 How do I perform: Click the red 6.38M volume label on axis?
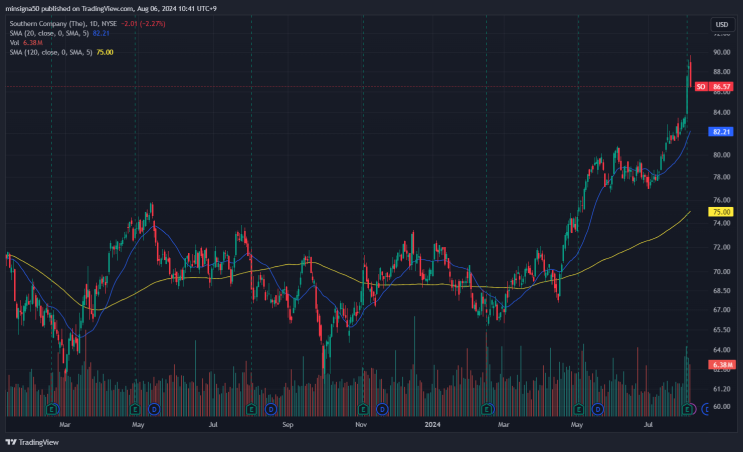coord(722,365)
